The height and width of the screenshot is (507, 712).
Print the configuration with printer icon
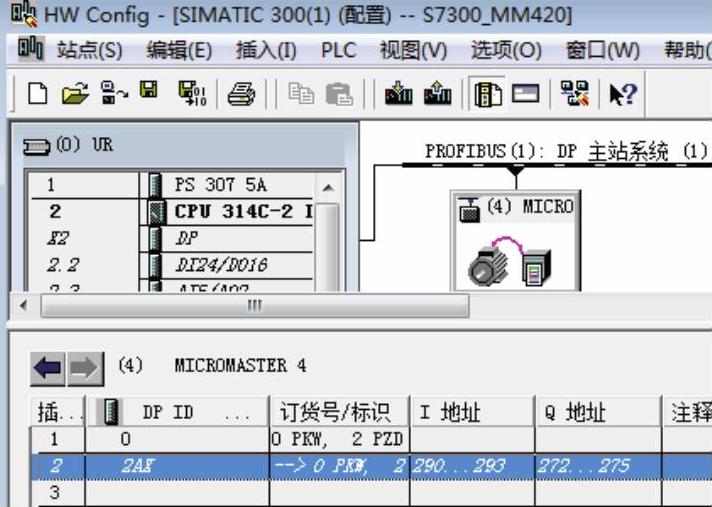[x=241, y=94]
